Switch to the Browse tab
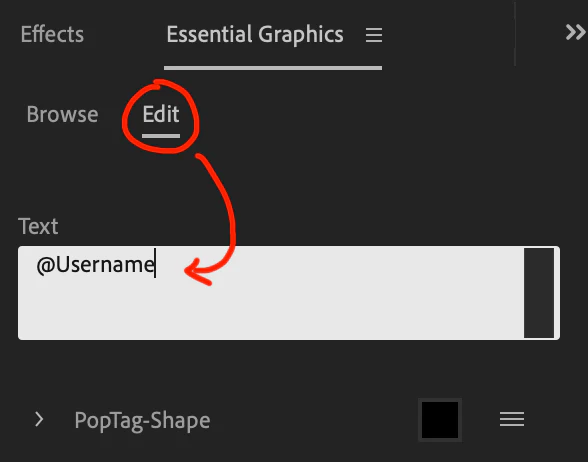Viewport: 588px width, 462px height. click(62, 114)
